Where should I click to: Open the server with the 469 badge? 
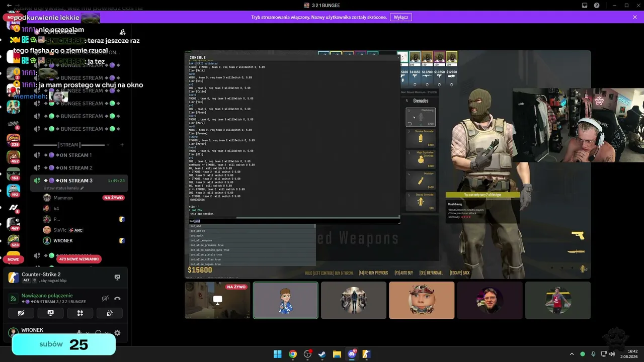click(13, 224)
